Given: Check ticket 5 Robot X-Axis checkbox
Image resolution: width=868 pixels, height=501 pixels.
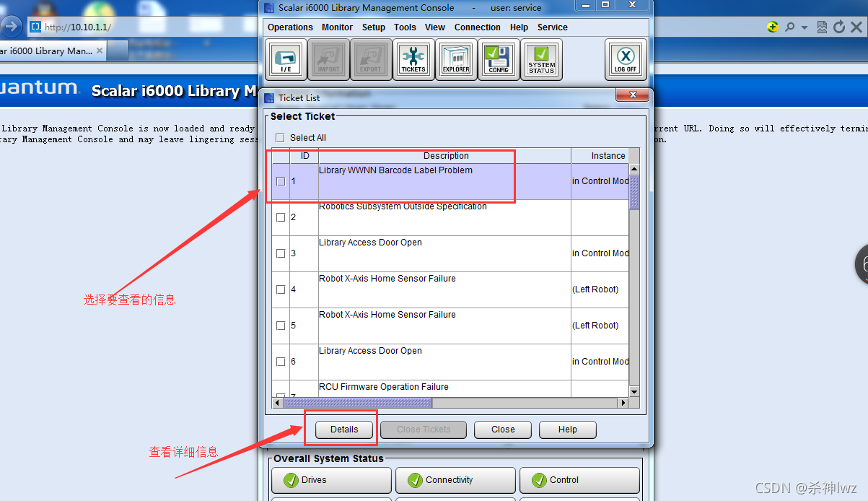Looking at the screenshot, I should [x=281, y=326].
